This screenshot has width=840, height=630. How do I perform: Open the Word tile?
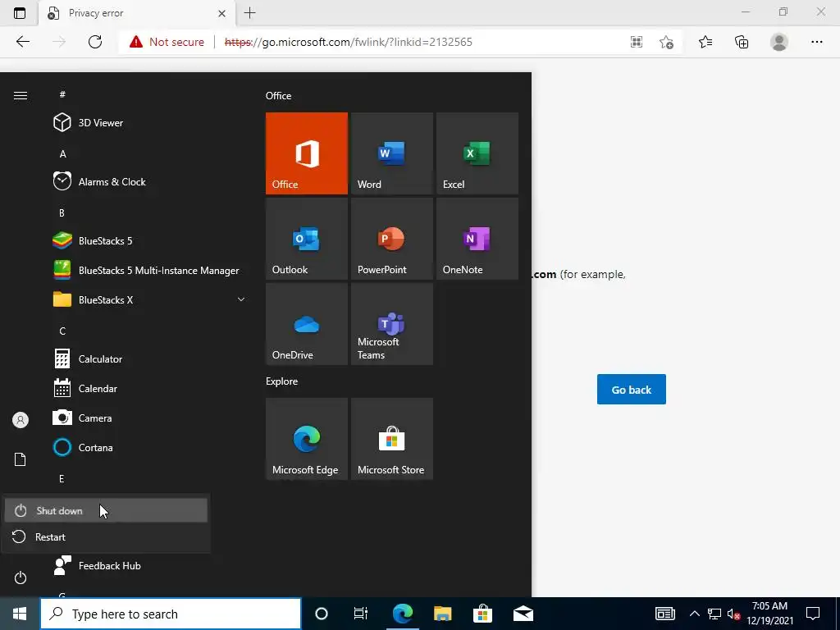tap(391, 153)
